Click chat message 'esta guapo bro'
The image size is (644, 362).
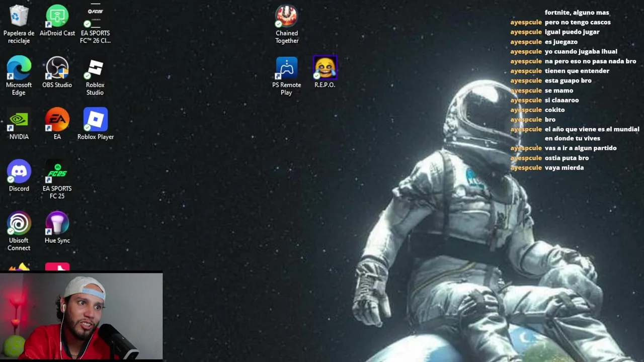[x=568, y=80]
